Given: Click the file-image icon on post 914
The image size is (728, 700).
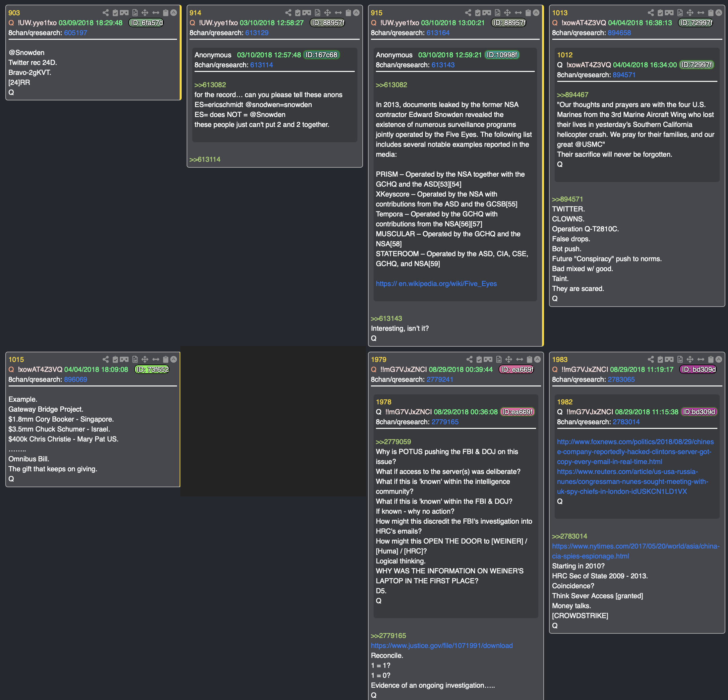Looking at the screenshot, I should tap(317, 13).
